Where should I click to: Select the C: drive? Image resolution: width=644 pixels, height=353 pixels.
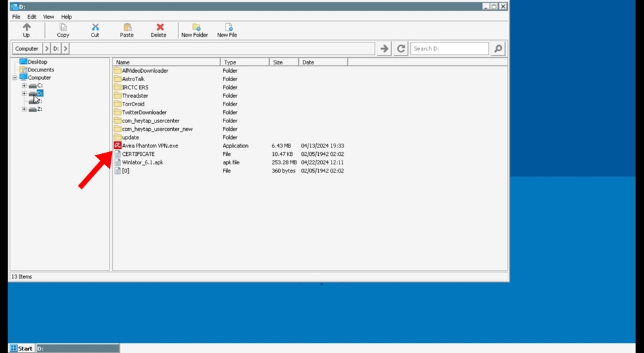pyautogui.click(x=40, y=86)
